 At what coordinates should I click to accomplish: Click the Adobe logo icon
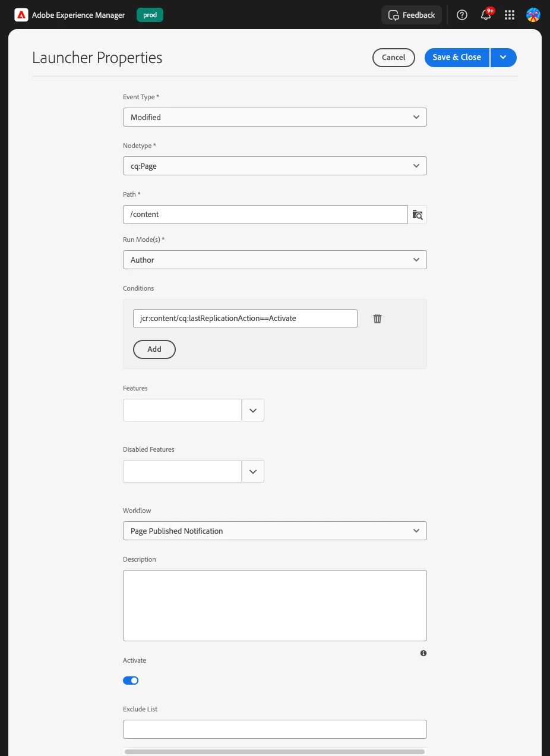tap(21, 15)
